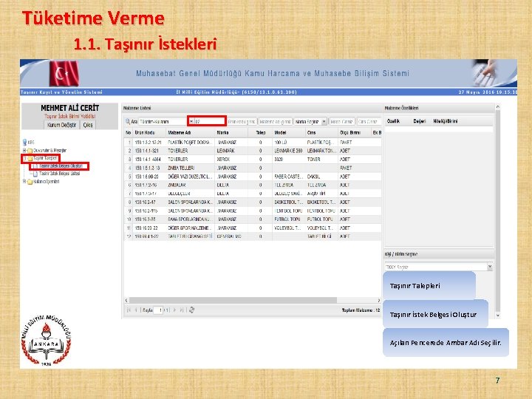Click the page number box in paging bar
This screenshot has height=399, width=532.
(158, 310)
